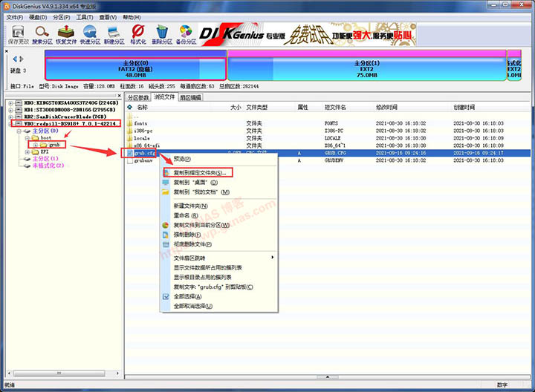Select 重命名 (R) in the context menu
The height and width of the screenshot is (392, 535).
click(184, 215)
